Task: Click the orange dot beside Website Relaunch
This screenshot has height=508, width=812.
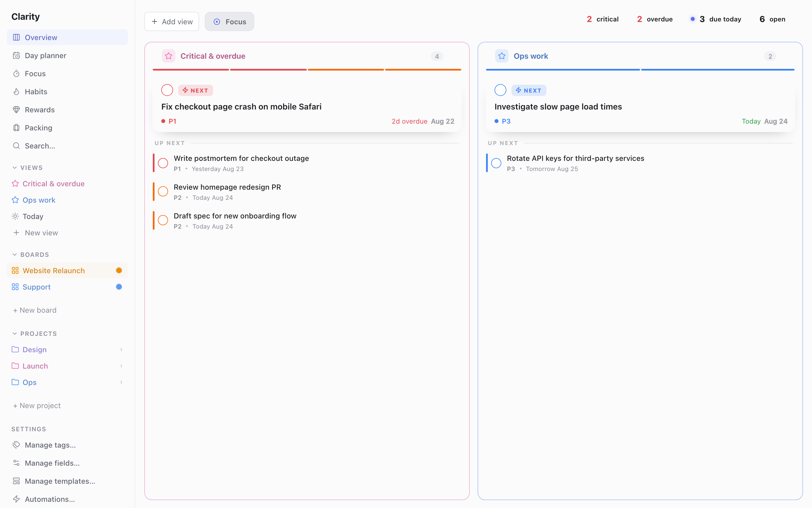Action: [x=119, y=270]
